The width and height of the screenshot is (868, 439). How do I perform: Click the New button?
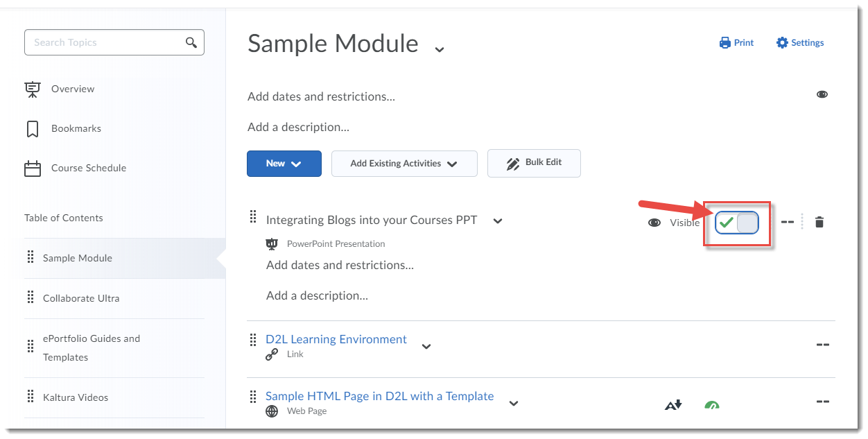[284, 164]
